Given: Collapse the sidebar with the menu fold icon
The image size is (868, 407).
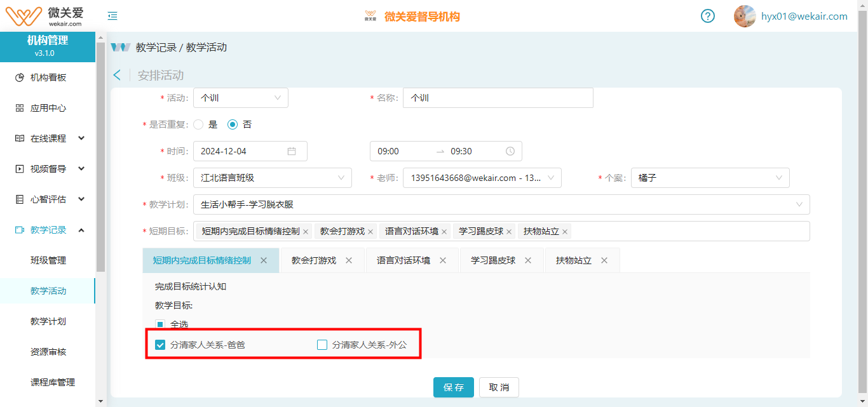Looking at the screenshot, I should coord(112,16).
